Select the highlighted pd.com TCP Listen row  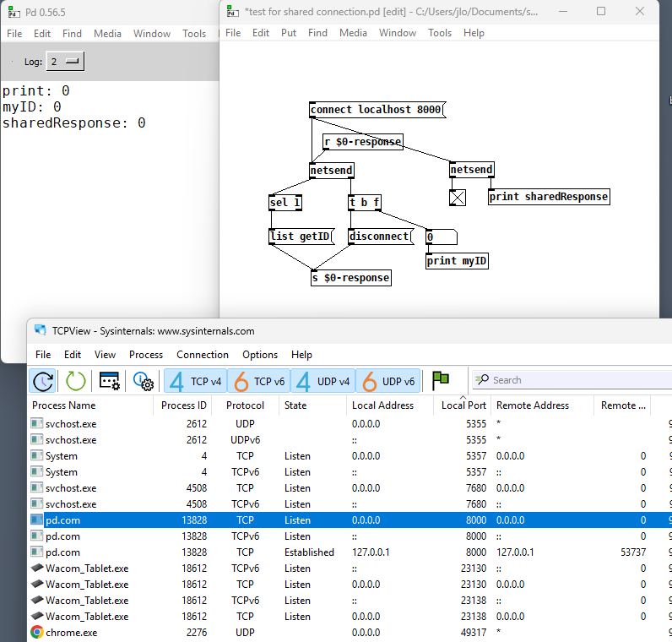350,520
